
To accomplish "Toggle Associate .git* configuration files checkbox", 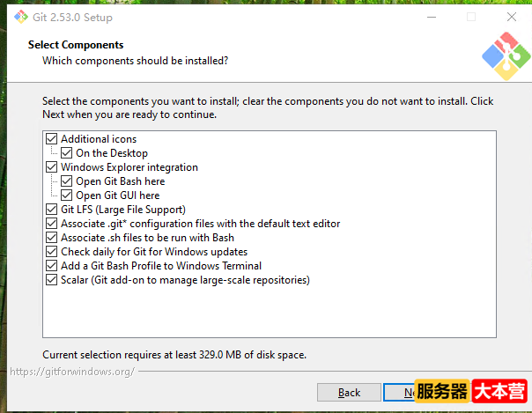I will pyautogui.click(x=51, y=224).
